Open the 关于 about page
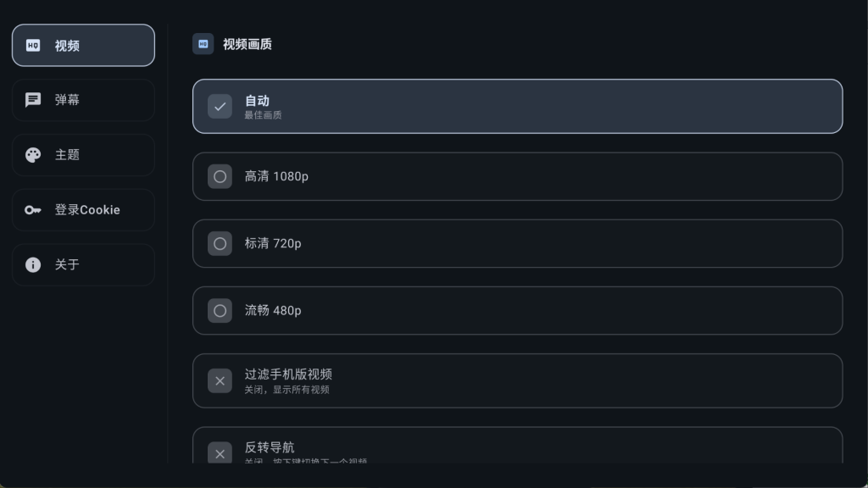 click(83, 264)
